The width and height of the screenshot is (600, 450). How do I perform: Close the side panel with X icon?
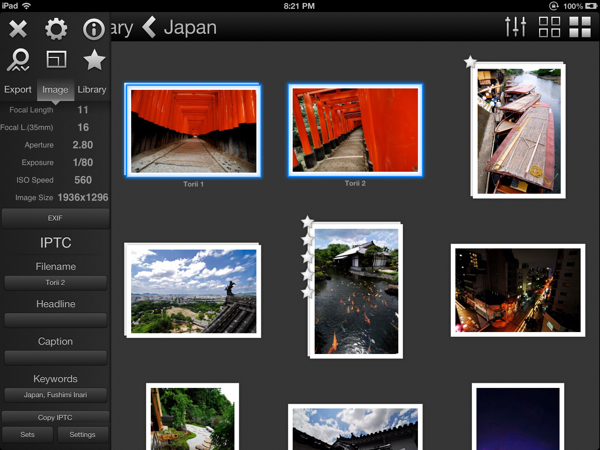18,28
